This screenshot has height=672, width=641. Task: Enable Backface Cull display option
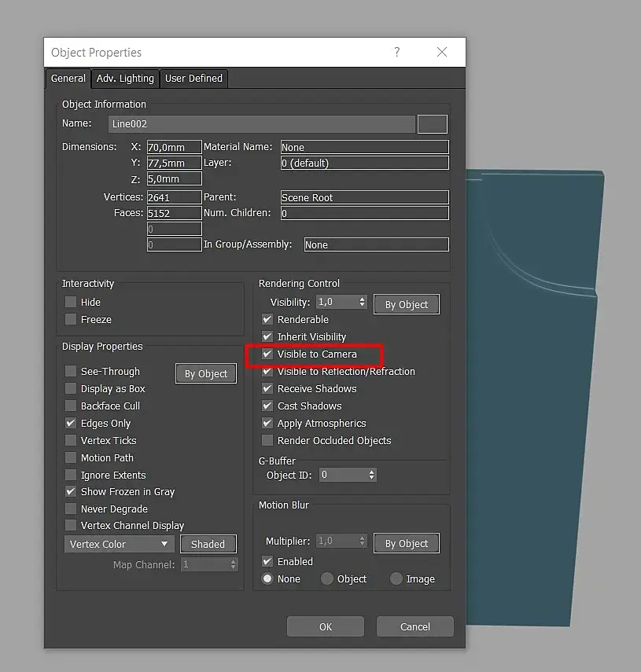pyautogui.click(x=71, y=406)
